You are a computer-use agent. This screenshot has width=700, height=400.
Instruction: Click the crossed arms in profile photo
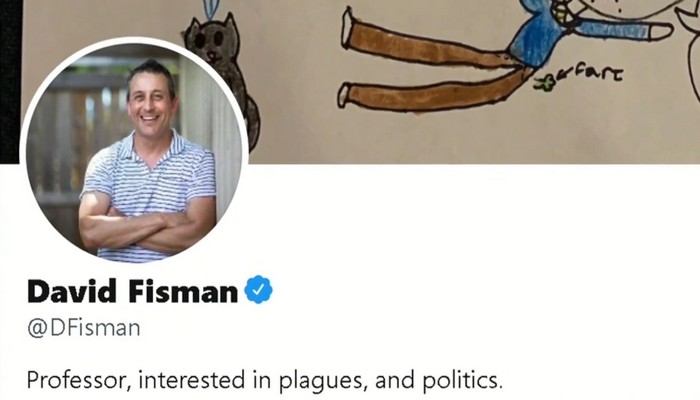pos(147,228)
